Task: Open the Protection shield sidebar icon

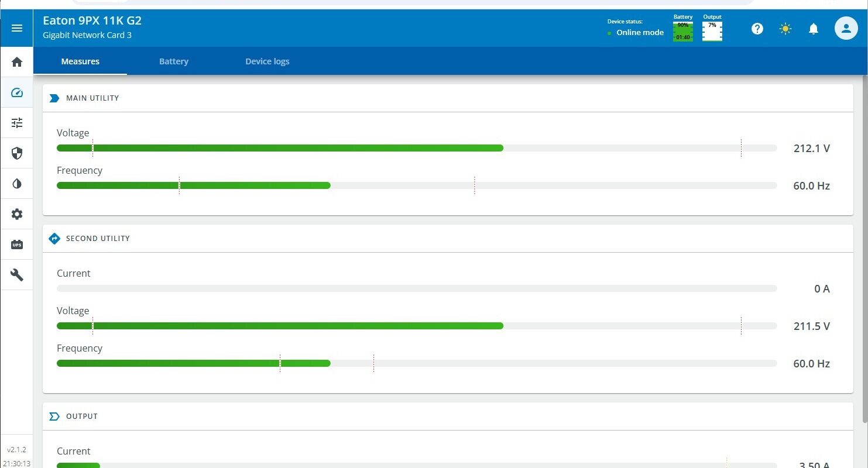Action: click(x=17, y=153)
